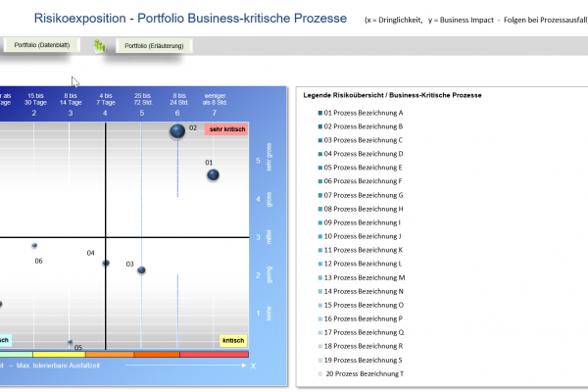
Task: Click the yellow 'kritisch' label
Action: click(233, 341)
